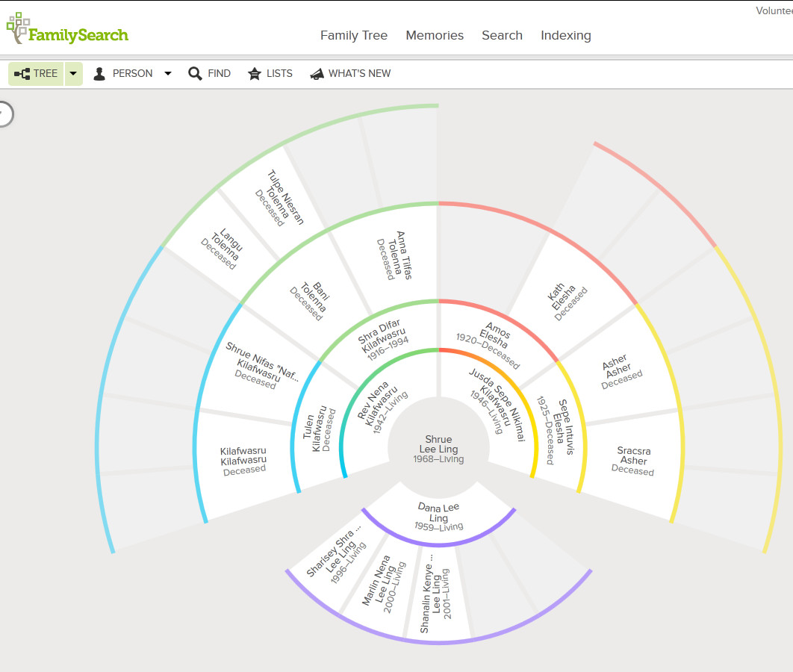
Task: Click the Volunteer link at top
Action: pyautogui.click(x=774, y=10)
